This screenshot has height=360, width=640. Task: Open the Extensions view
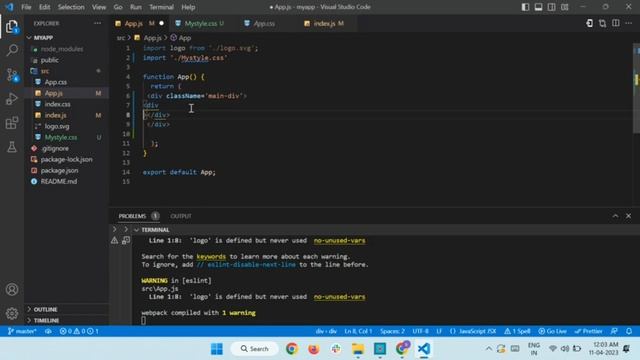[12, 123]
